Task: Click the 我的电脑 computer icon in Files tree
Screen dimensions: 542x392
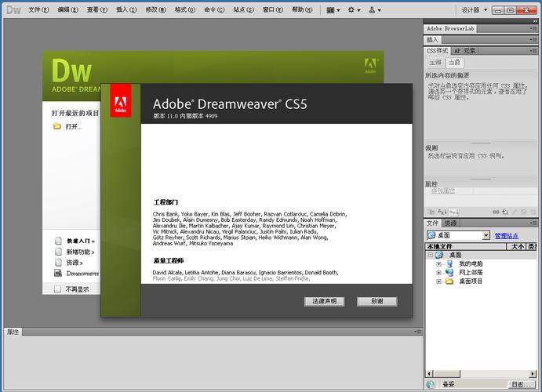Action: pos(449,263)
